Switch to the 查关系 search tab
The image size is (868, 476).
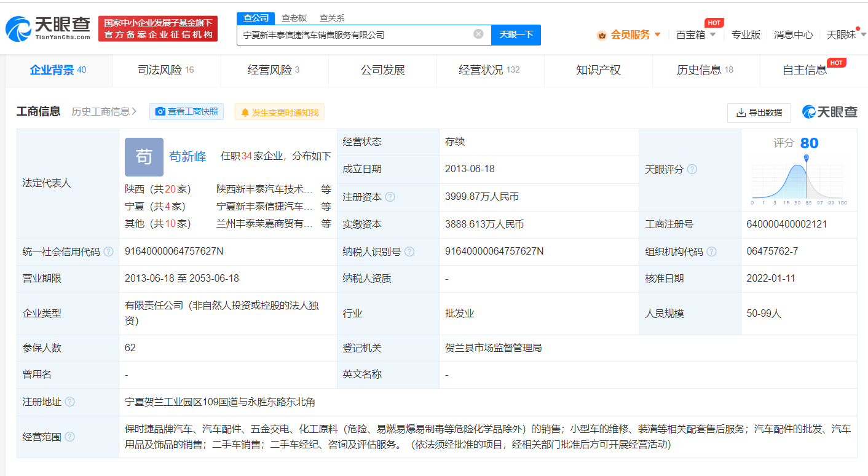click(332, 18)
